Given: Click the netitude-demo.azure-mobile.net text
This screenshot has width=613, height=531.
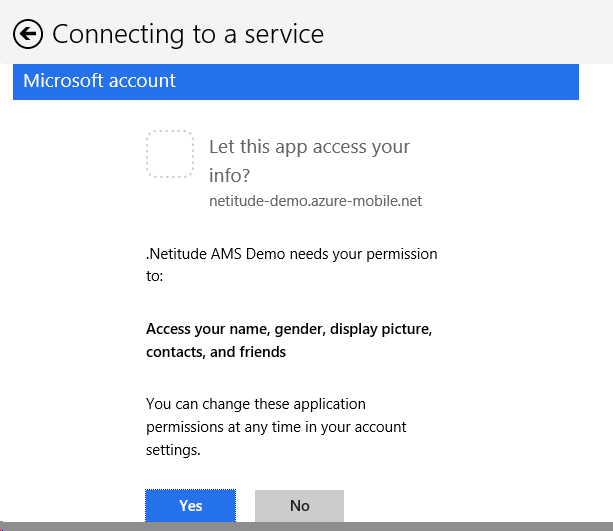Looking at the screenshot, I should tap(315, 201).
